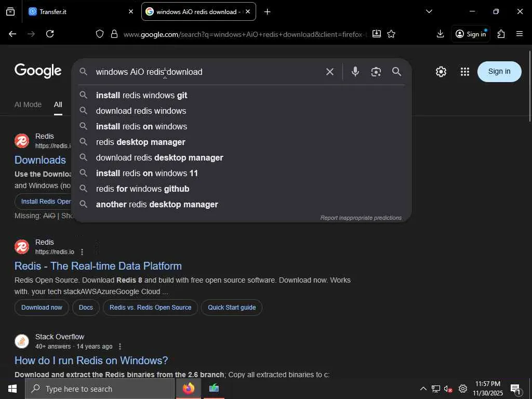Bookmark this page with the star

click(391, 34)
